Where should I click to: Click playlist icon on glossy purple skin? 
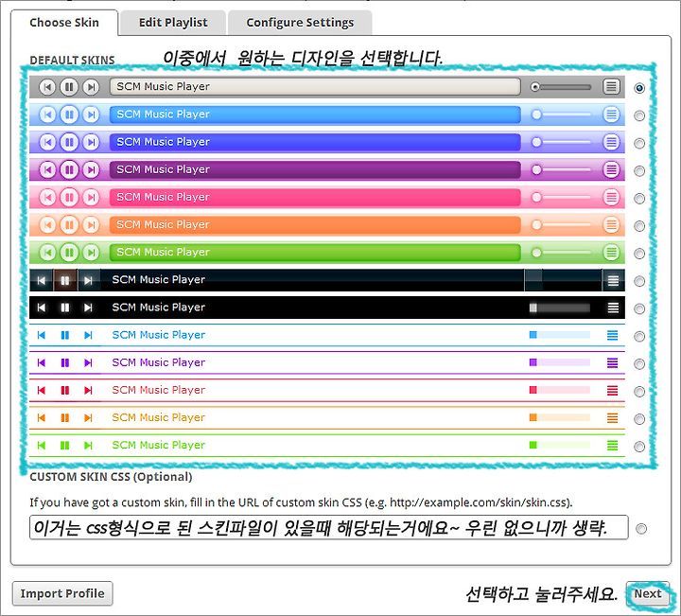pyautogui.click(x=611, y=170)
